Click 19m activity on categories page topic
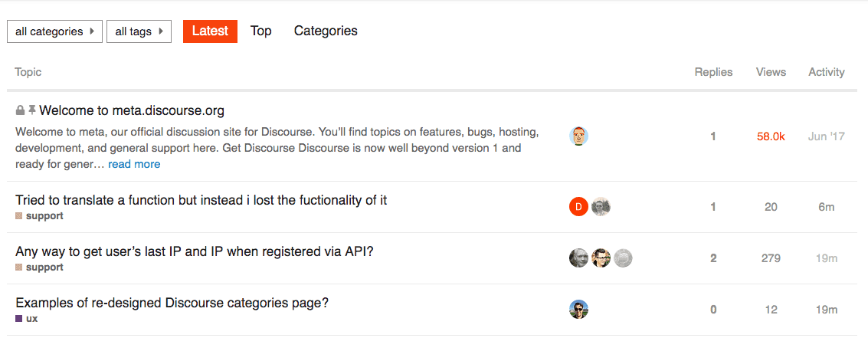This screenshot has width=868, height=338. tap(827, 310)
